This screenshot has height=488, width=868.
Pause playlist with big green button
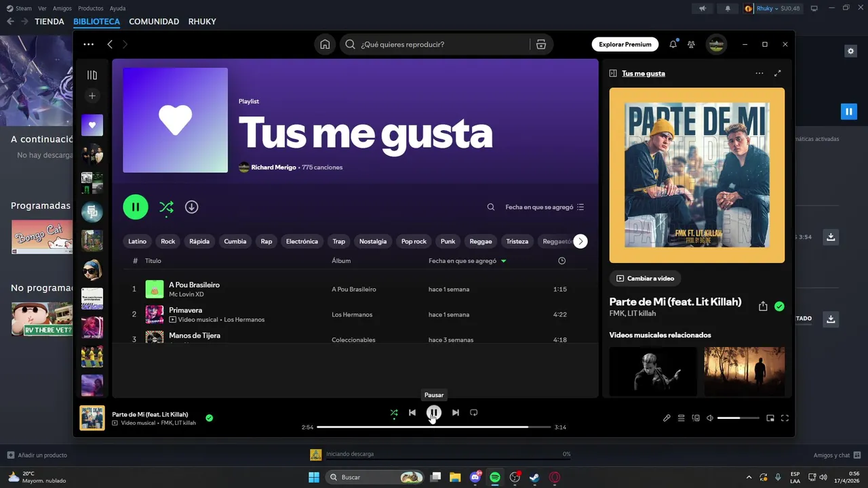(136, 207)
